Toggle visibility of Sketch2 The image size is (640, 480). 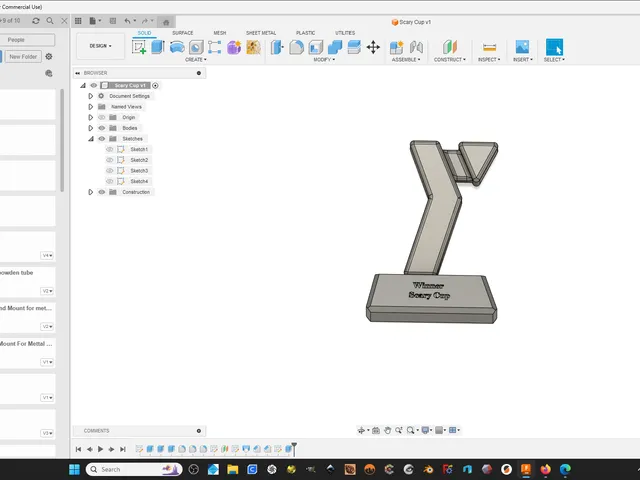click(109, 160)
